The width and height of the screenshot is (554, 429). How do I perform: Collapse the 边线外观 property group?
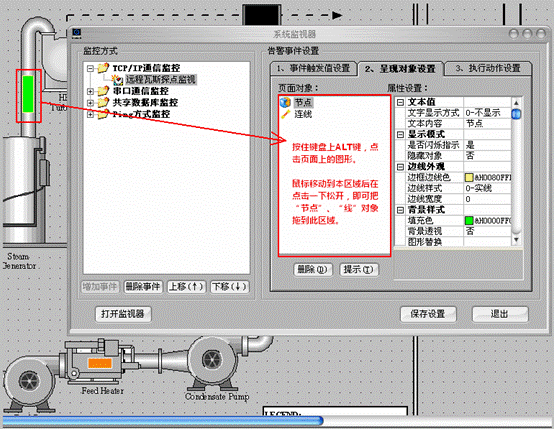400,167
